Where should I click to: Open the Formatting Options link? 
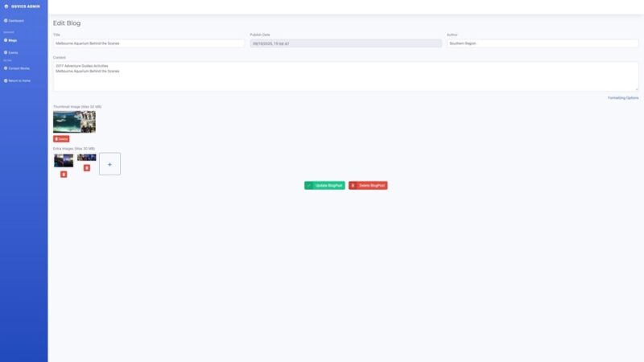[x=623, y=97]
